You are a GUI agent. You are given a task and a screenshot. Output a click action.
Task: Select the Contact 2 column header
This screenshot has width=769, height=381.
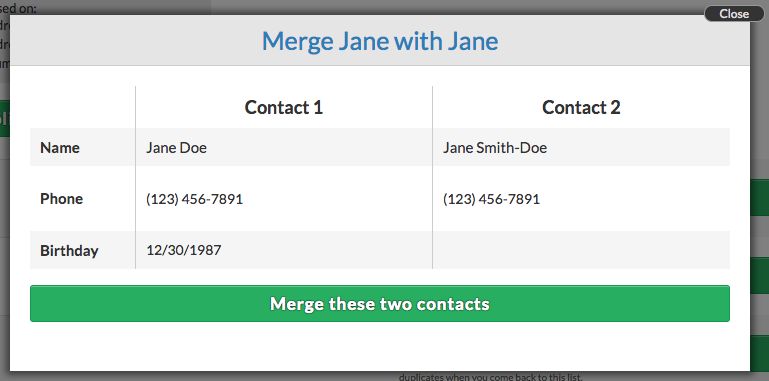[x=581, y=107]
